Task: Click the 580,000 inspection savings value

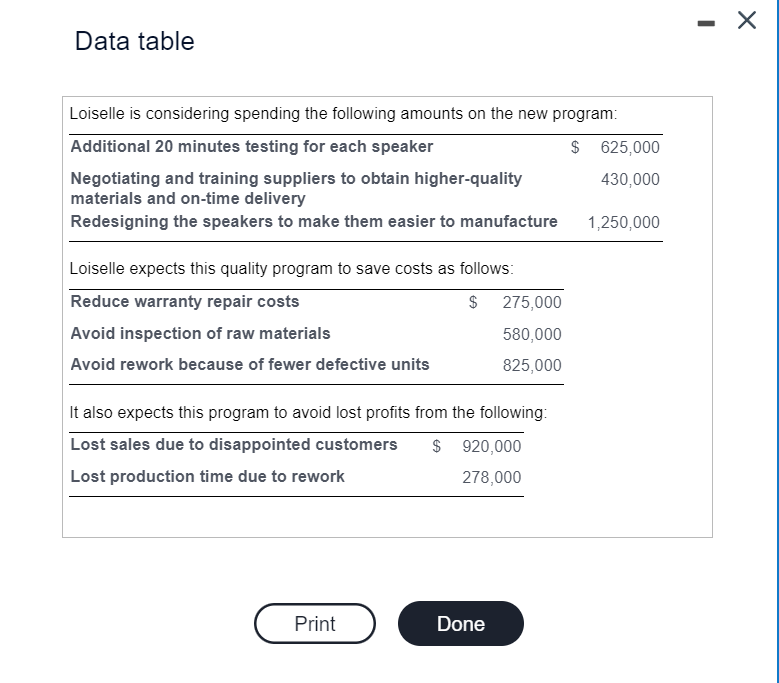Action: pyautogui.click(x=532, y=334)
